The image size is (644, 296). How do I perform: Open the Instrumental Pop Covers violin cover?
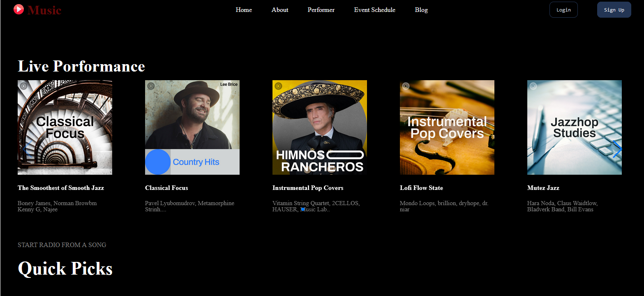(x=447, y=127)
